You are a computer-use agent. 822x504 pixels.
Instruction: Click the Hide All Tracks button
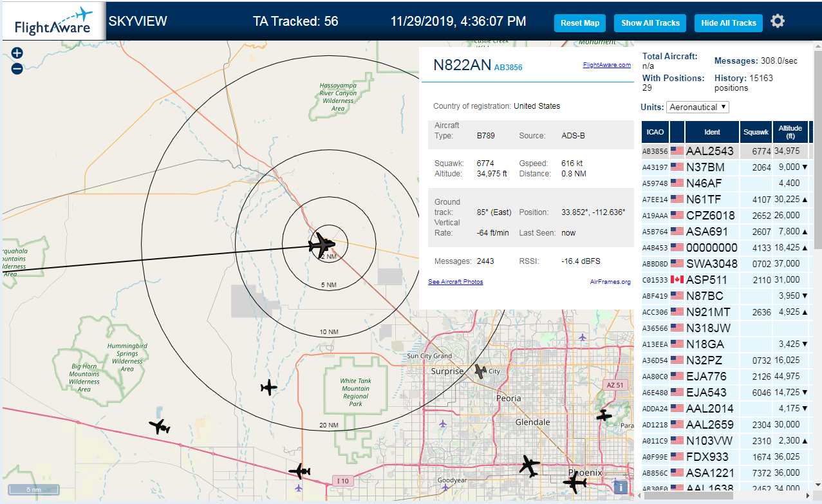729,23
